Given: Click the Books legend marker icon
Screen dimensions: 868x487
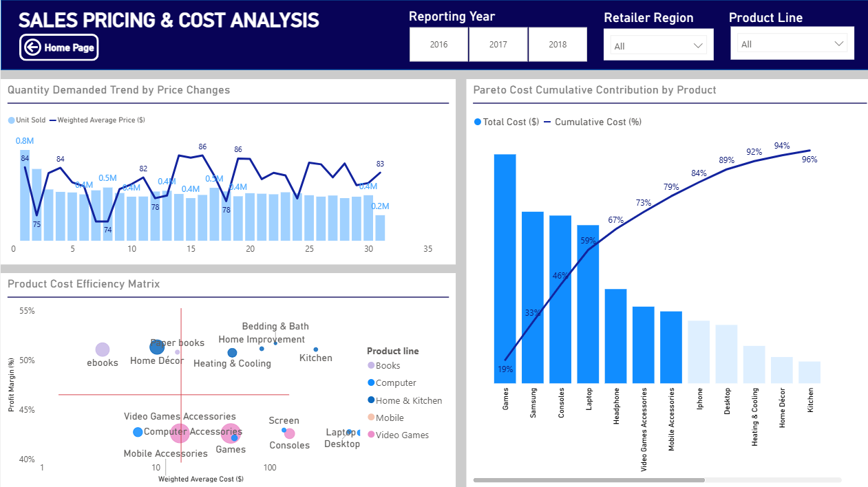Looking at the screenshot, I should pos(371,366).
